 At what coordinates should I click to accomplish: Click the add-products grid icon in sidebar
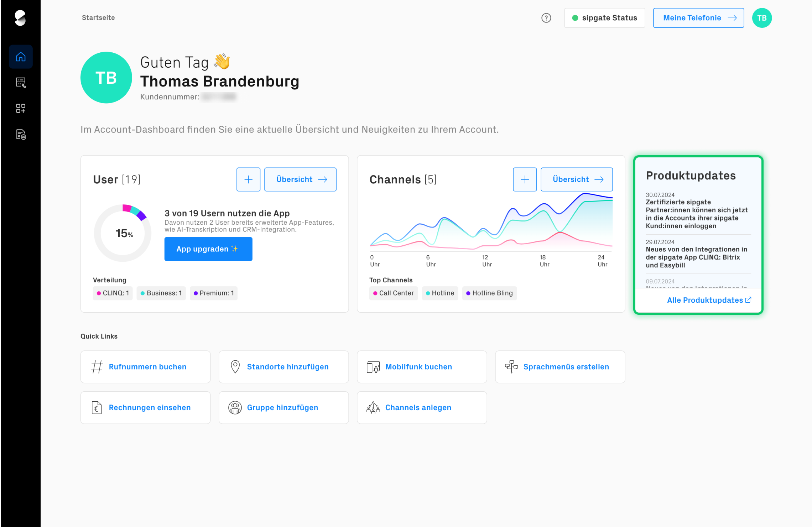(x=20, y=109)
